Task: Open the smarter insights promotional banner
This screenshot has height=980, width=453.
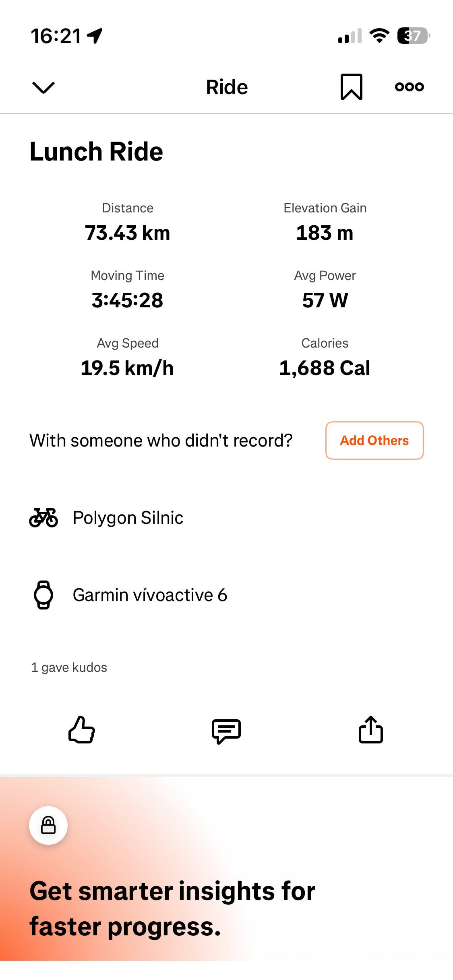Action: point(173,908)
